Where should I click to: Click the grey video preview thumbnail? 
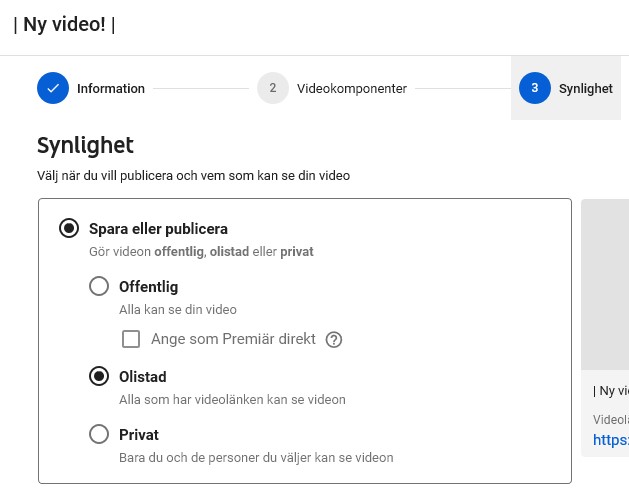click(605, 284)
